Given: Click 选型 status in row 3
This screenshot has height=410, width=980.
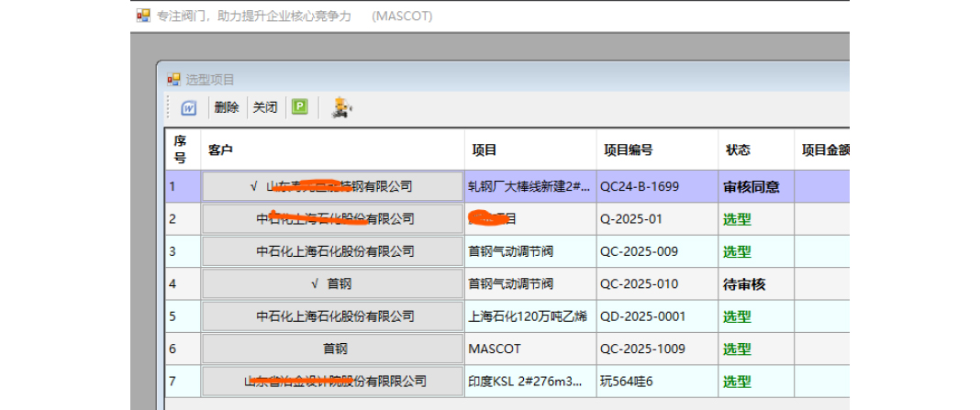Looking at the screenshot, I should tap(756, 251).
